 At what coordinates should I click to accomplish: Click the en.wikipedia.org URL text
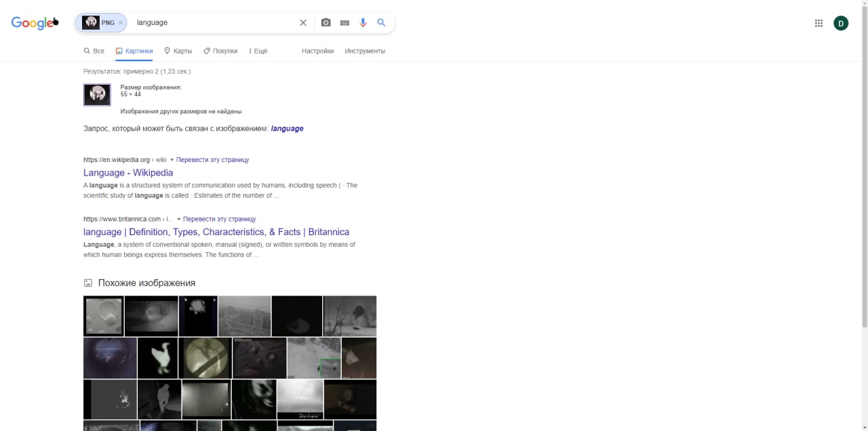click(117, 160)
